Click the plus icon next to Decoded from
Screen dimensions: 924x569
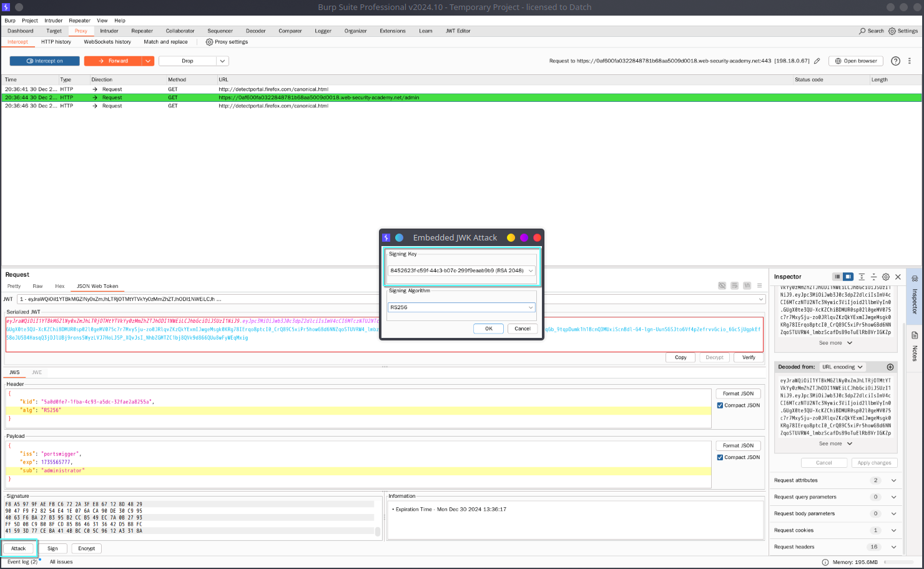click(x=890, y=367)
